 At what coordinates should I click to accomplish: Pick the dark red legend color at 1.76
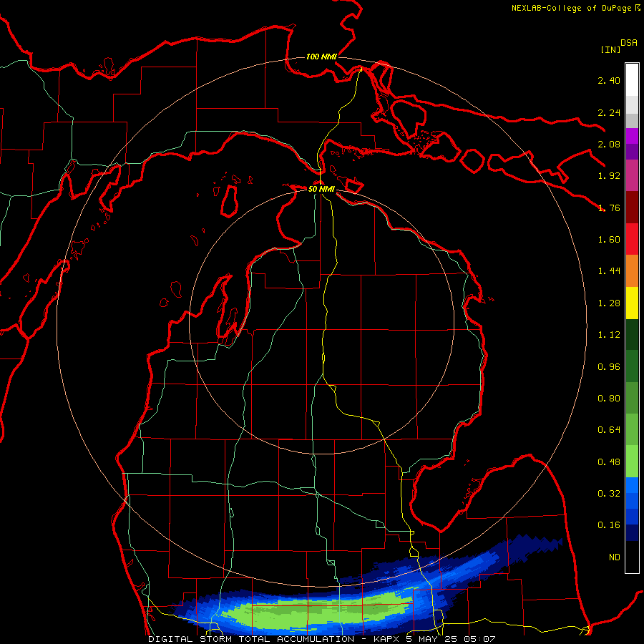pos(632,208)
